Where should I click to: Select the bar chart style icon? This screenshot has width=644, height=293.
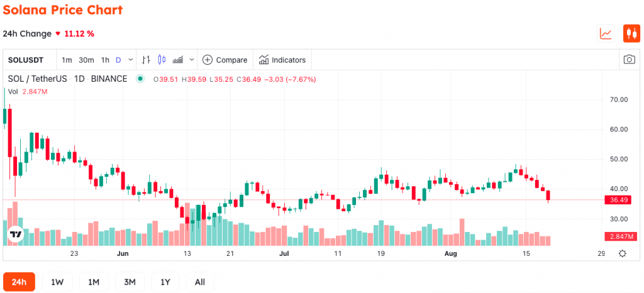(146, 60)
